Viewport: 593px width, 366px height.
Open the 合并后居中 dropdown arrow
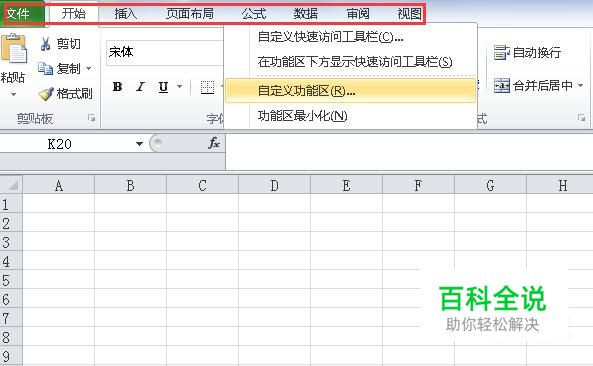click(x=581, y=86)
